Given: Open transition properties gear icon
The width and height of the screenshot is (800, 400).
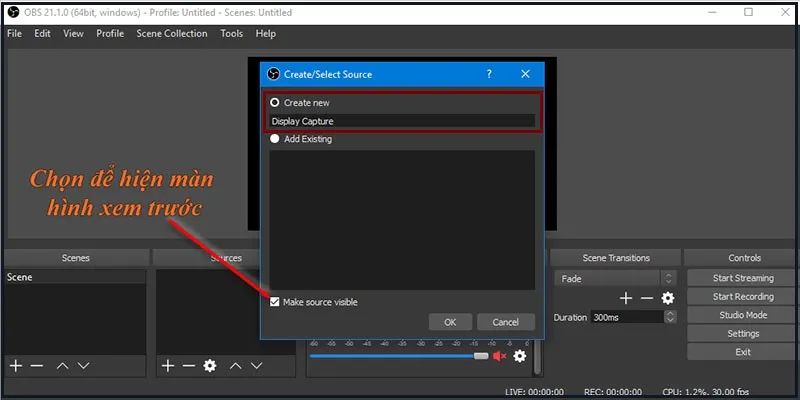Looking at the screenshot, I should pos(668,298).
